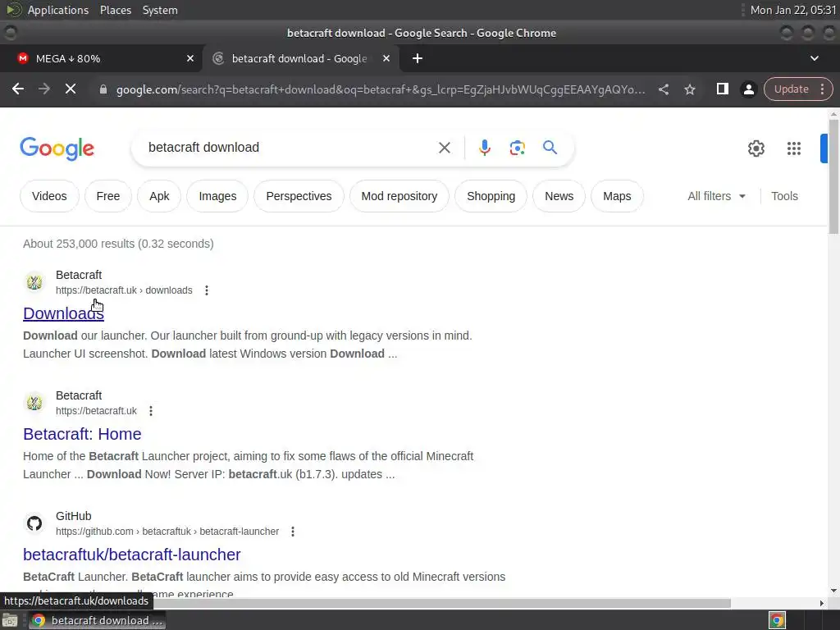Viewport: 840px width, 630px height.
Task: Close the betacraft download Google tab
Action: click(x=386, y=58)
